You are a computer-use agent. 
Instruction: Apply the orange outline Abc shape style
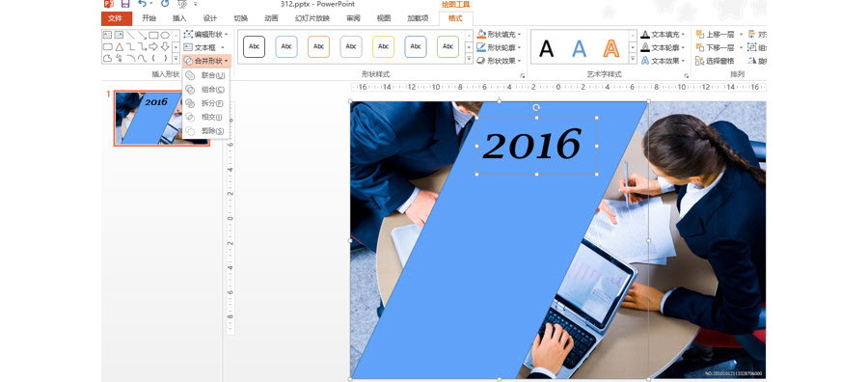point(319,47)
